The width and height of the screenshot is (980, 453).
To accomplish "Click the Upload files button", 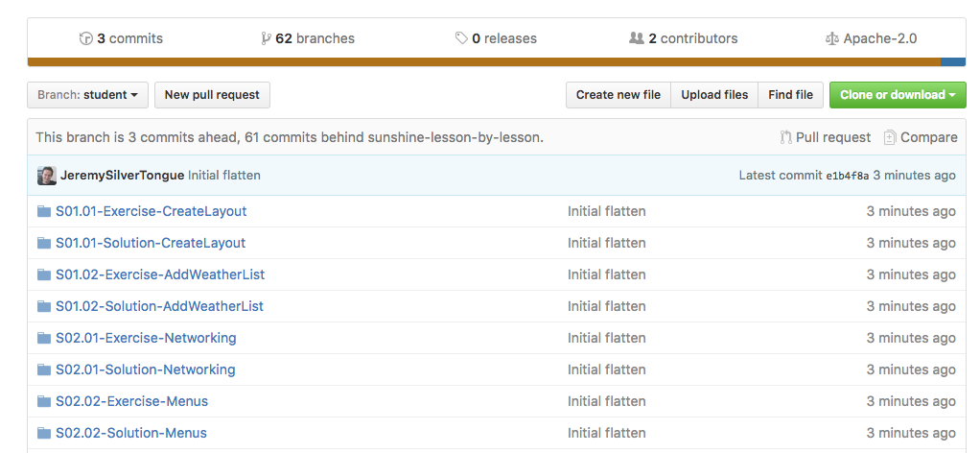I will pos(714,95).
